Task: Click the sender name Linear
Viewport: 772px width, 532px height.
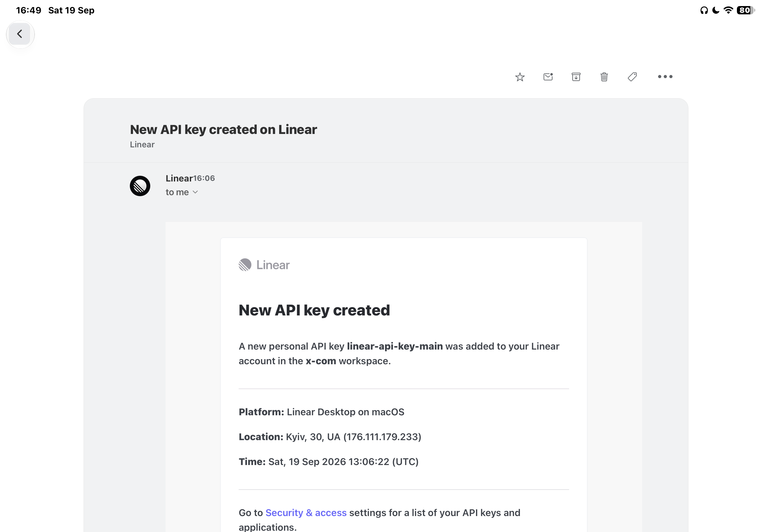Action: (179, 178)
